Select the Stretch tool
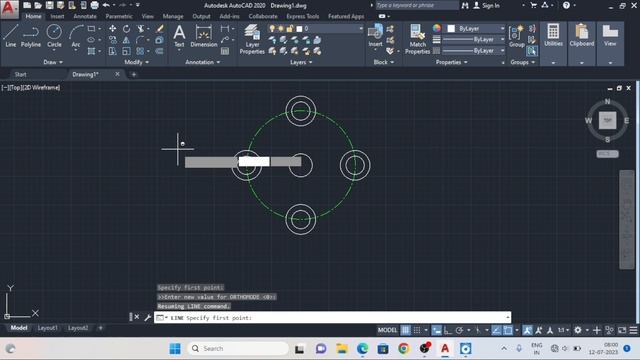Viewport: 640px width, 360px height. tap(112, 51)
